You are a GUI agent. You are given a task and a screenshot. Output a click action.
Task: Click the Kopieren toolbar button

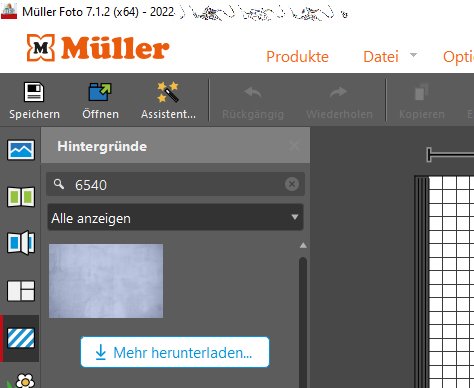(x=422, y=102)
